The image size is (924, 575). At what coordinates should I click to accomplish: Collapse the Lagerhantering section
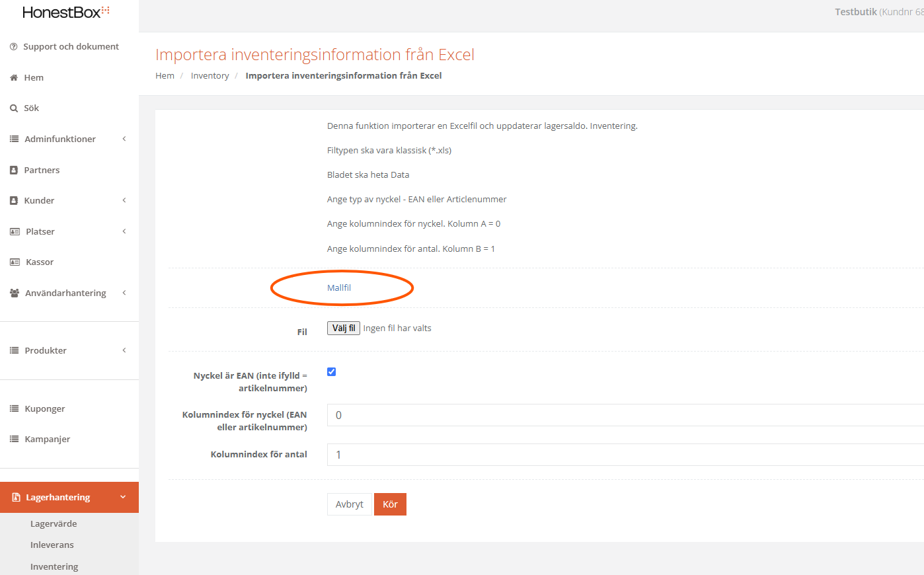click(x=123, y=497)
